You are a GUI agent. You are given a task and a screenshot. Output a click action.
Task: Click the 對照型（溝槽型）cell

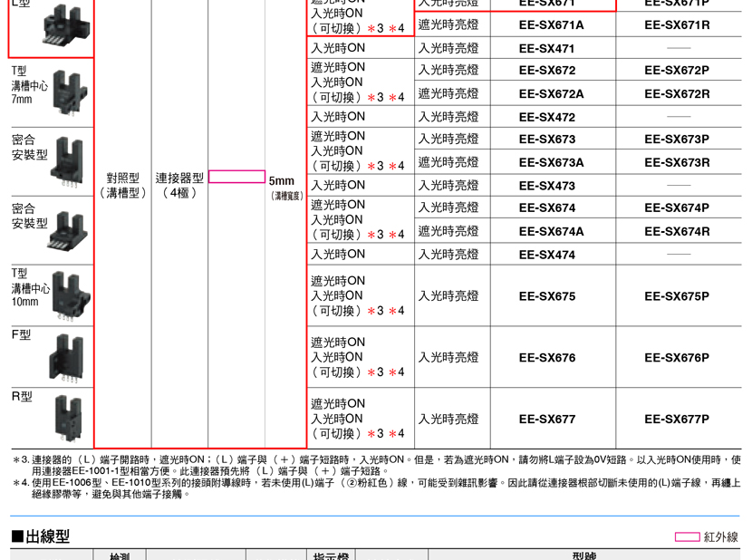point(123,185)
